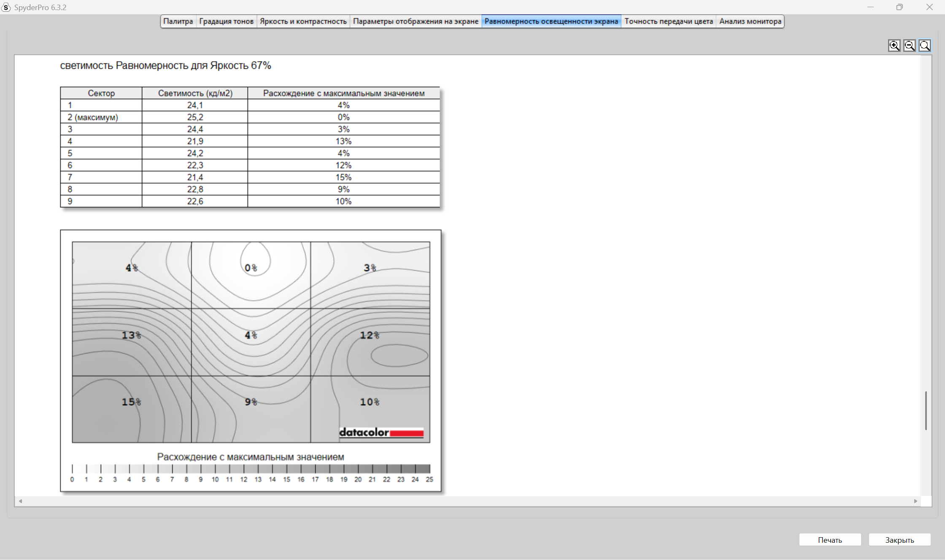This screenshot has width=945, height=560.
Task: Click the vertical scrollbar thumb
Action: (x=926, y=410)
